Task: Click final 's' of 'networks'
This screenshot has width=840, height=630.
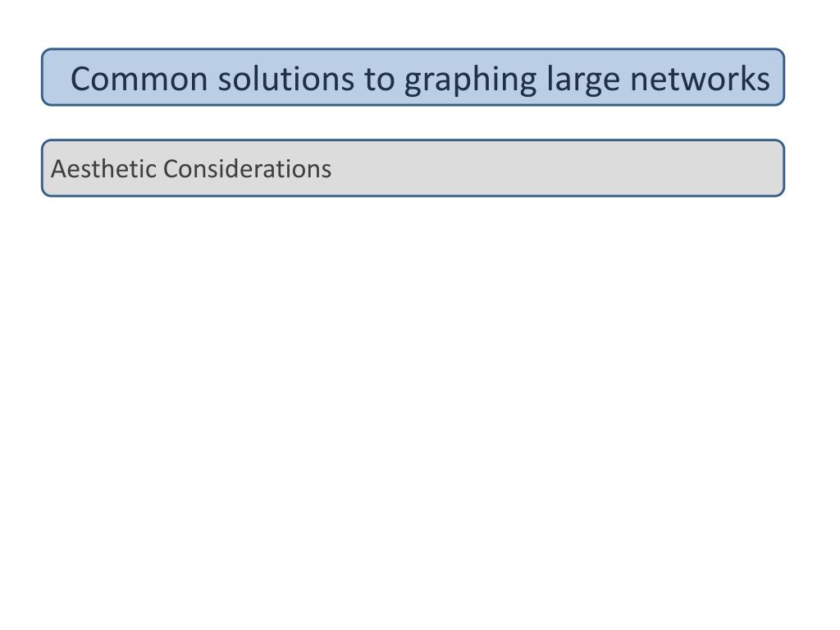Action: (763, 83)
